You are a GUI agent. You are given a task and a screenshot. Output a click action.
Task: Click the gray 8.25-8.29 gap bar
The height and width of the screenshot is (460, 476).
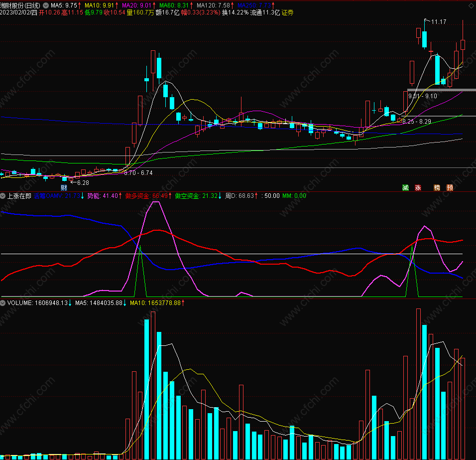tap(439, 116)
